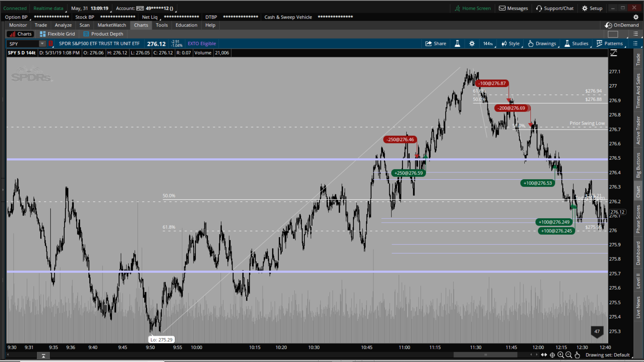Toggle the Chart sidebar panel
Viewport: 644px width, 362px height.
(x=638, y=192)
